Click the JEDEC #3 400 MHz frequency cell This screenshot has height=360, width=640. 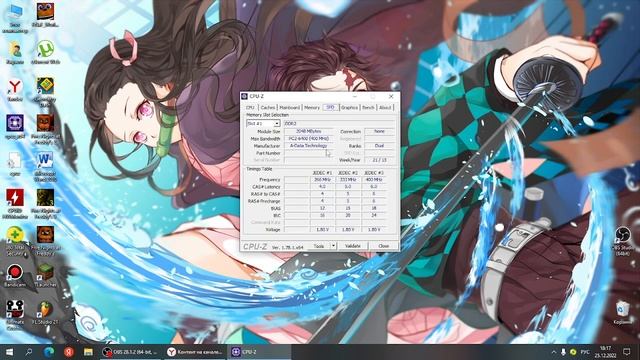(x=373, y=180)
